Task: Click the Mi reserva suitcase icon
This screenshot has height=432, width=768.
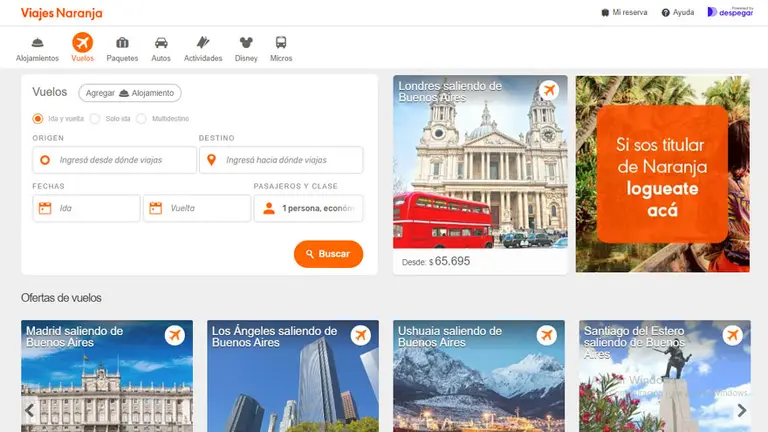Action: click(605, 13)
